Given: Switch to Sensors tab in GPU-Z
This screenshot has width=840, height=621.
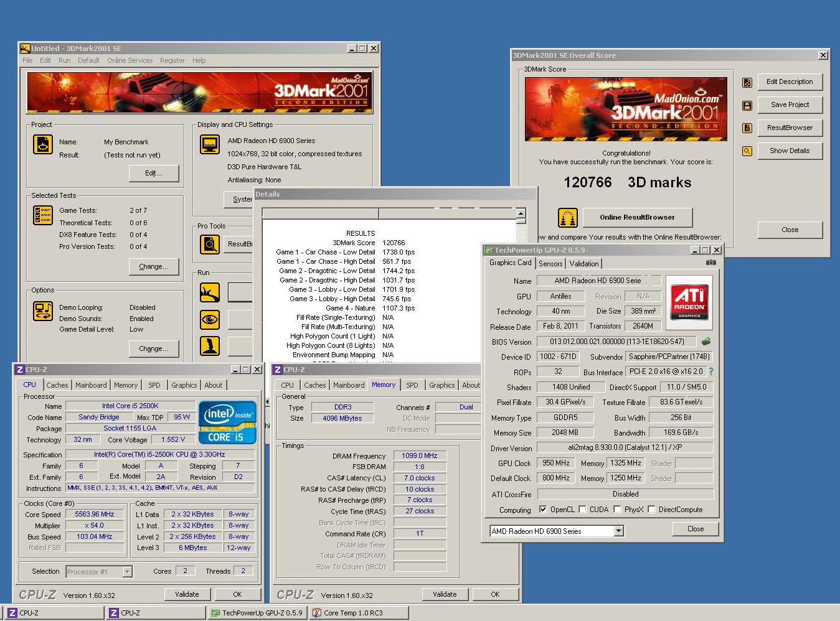Looking at the screenshot, I should tap(550, 264).
